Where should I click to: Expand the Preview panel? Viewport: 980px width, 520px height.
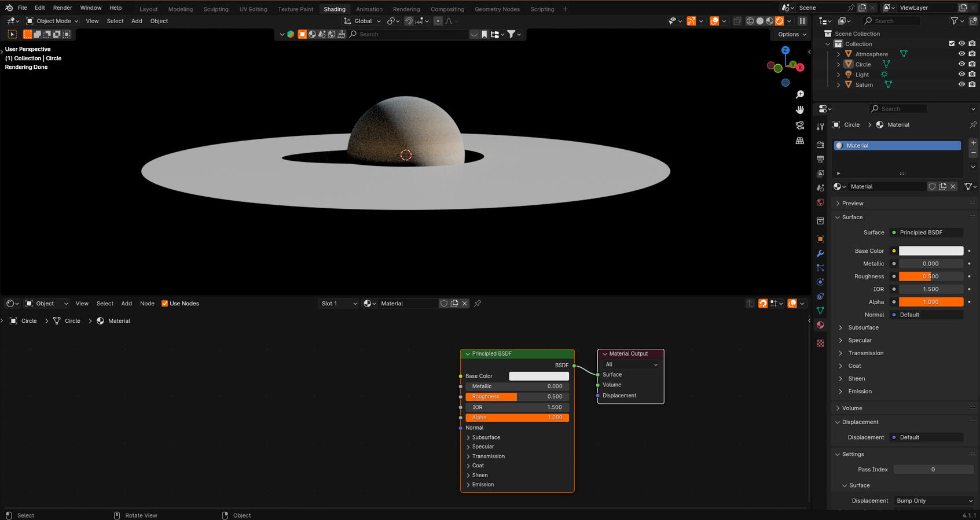point(852,203)
